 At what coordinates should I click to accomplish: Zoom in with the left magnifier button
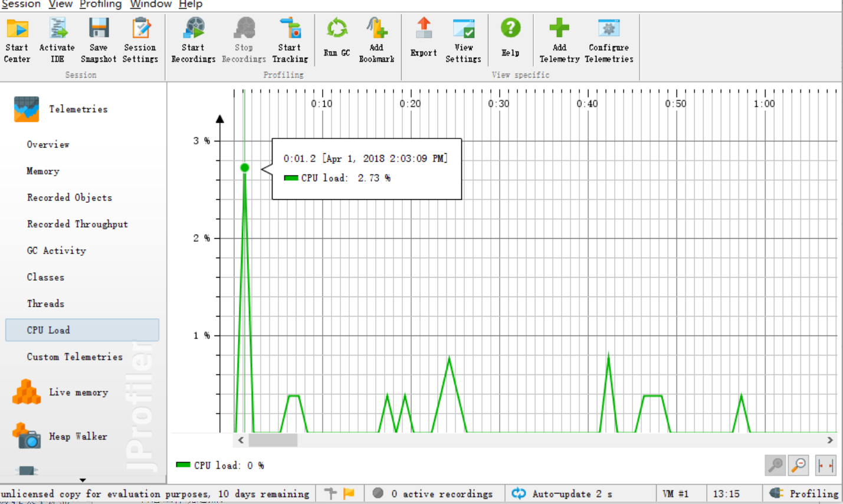coord(775,465)
